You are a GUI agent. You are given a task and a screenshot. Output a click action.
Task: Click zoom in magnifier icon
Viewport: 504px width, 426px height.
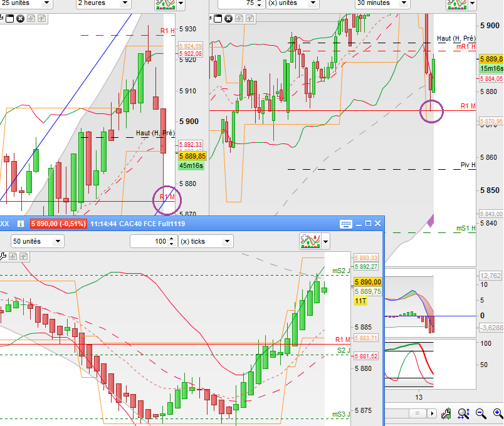pos(498,413)
